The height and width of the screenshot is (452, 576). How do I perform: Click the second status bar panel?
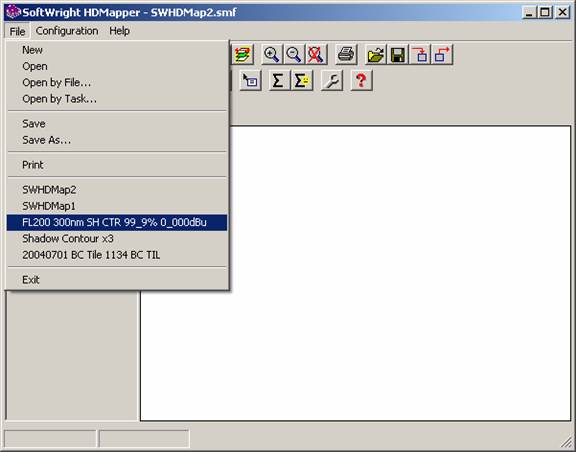pos(144,438)
